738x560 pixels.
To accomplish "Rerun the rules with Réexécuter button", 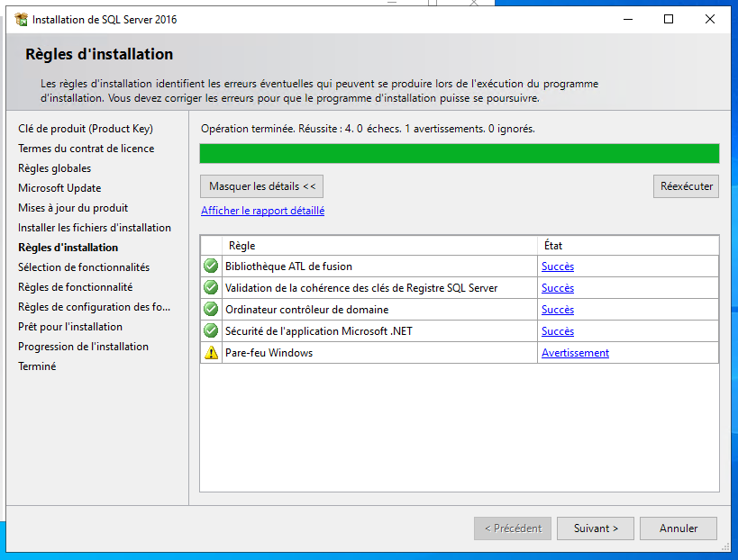I will click(x=687, y=186).
